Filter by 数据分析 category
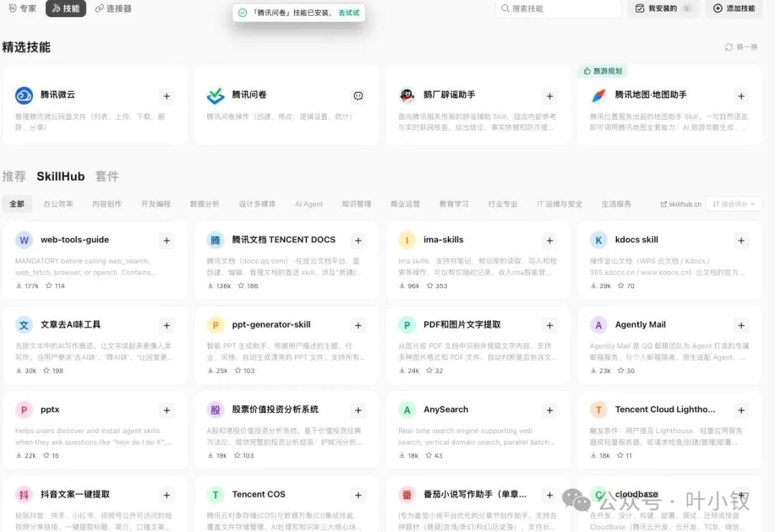This screenshot has width=775, height=532. pos(205,204)
